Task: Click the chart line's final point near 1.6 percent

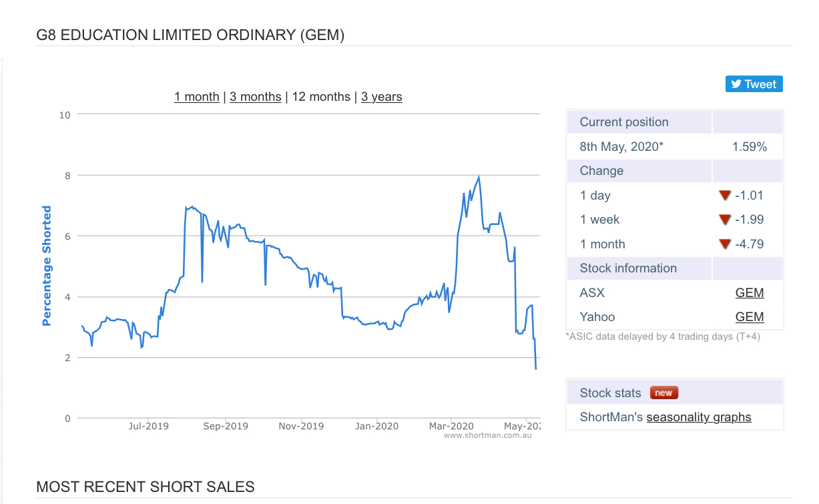Action: (536, 368)
